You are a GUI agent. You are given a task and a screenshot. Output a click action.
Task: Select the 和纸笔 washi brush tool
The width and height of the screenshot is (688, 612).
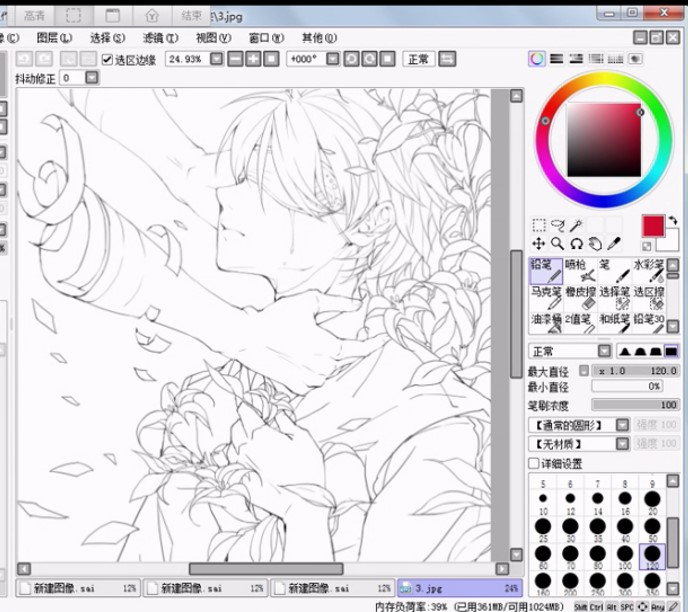614,323
